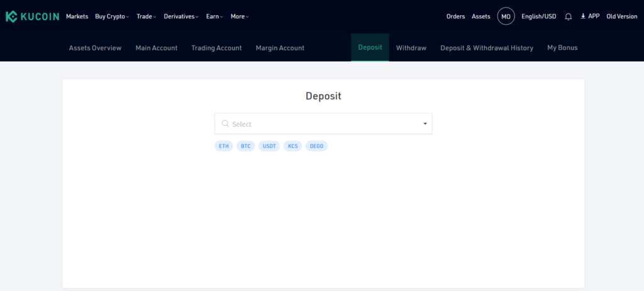Viewport: 644px width, 291px height.
Task: Open the Margin Account tab
Action: (280, 48)
